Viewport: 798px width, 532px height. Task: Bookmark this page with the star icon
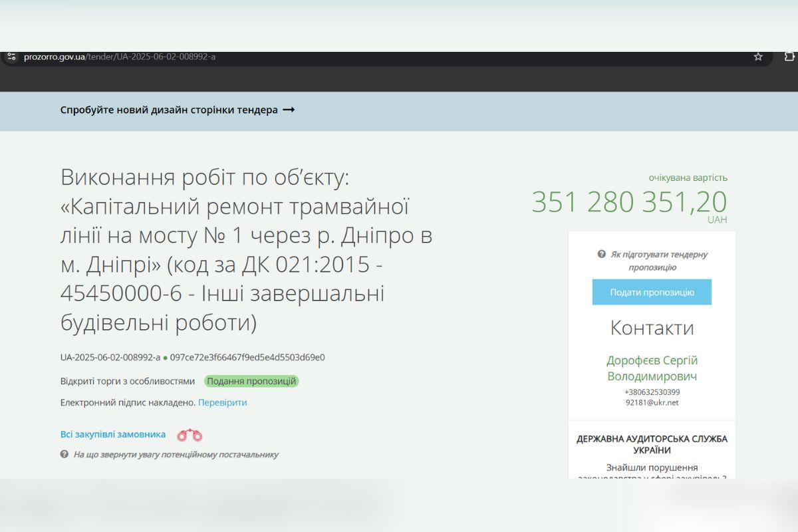758,57
